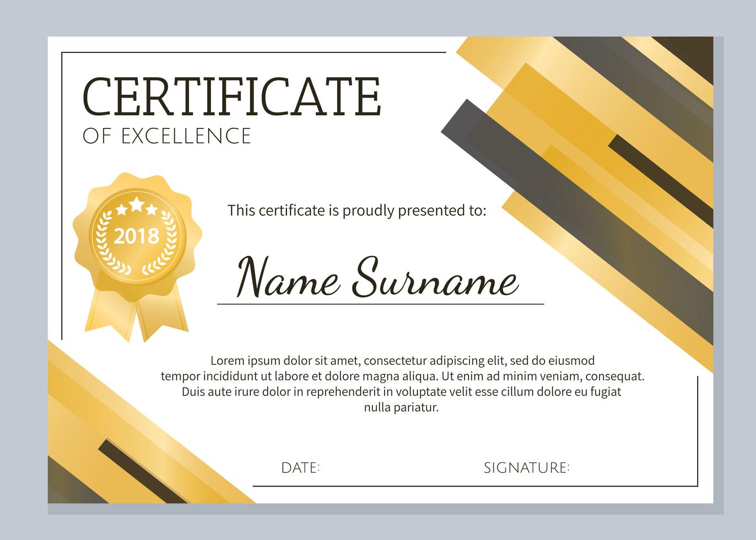The height and width of the screenshot is (540, 756).
Task: Click the SIGNATURE: label
Action: pos(527,468)
